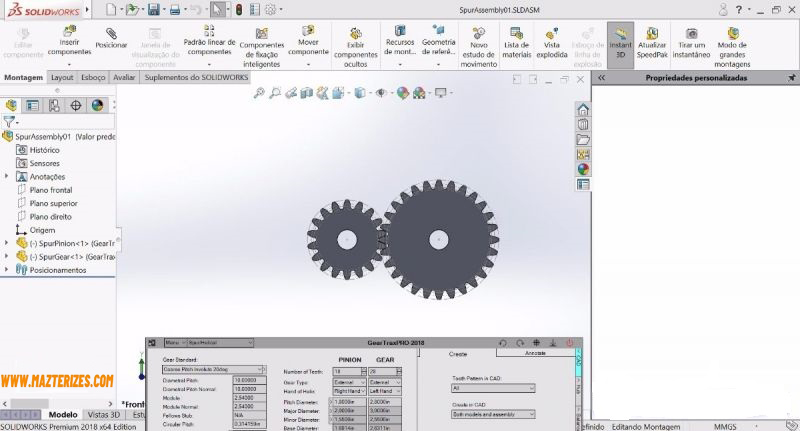Click the Rebuild traffic light icon
The image size is (800, 431).
[x=239, y=9]
